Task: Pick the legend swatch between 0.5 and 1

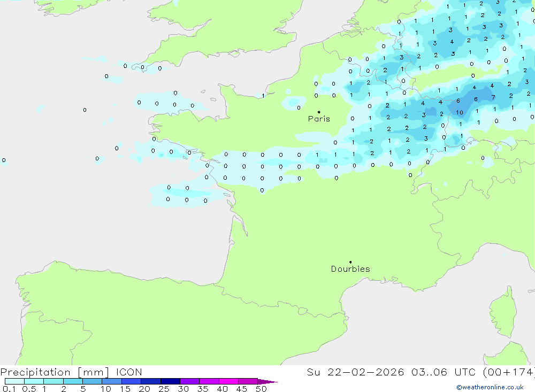Action: (34, 381)
